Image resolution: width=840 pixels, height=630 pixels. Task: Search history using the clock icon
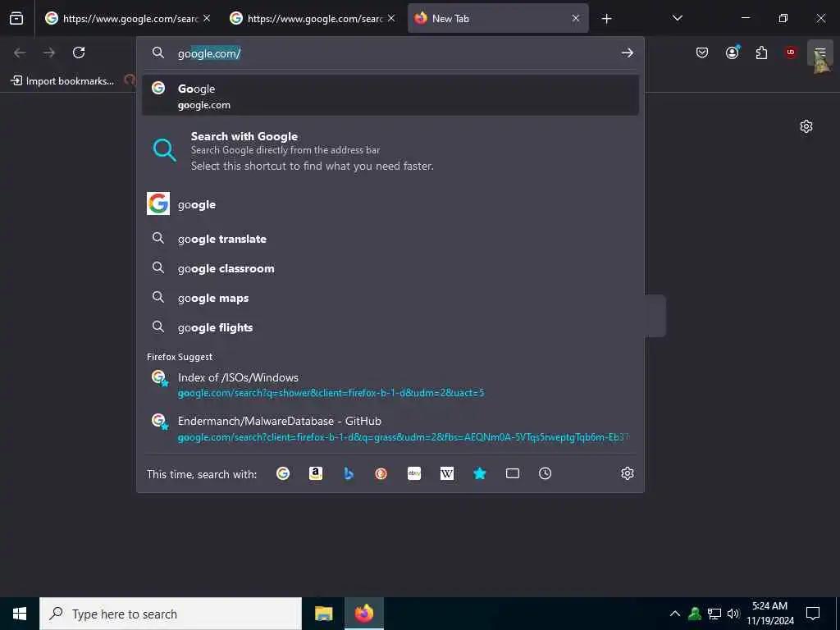pos(545,473)
